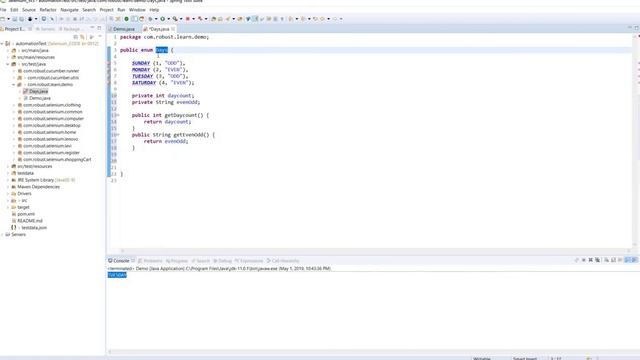Click Writable in the status bar

point(482,358)
